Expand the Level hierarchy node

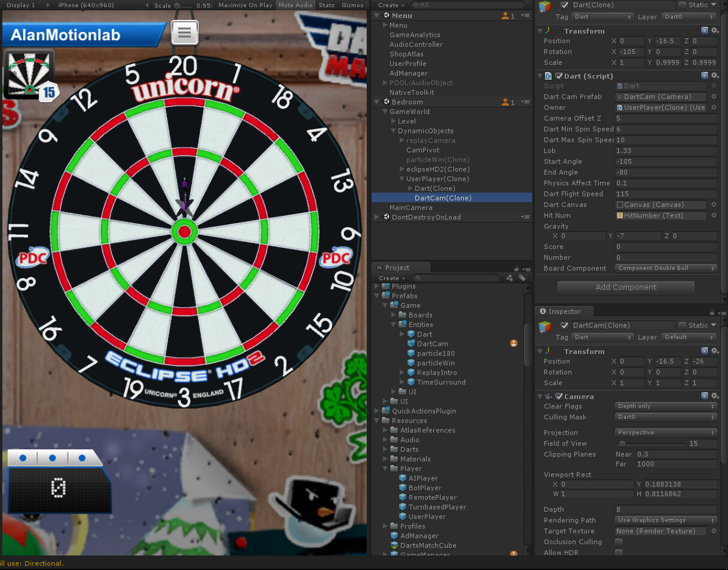tap(393, 121)
